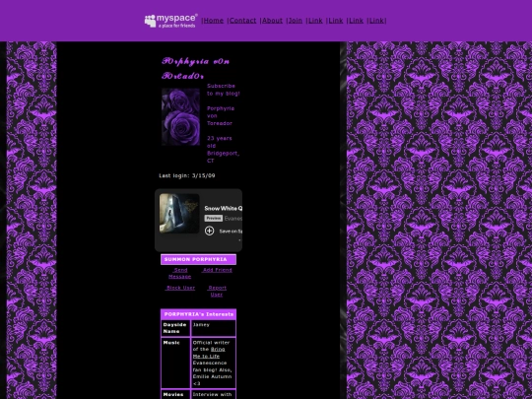Screen dimensions: 532x399
Task: Open the Bring Me to Life link
Action: [x=209, y=353]
